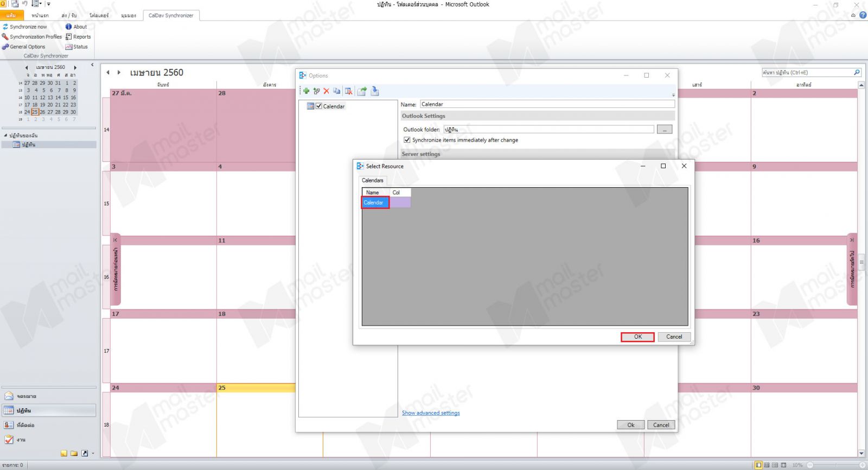Viewport: 868px width, 470px height.
Task: Switch to the View (มุมมอง) ribbon tab
Action: 129,15
